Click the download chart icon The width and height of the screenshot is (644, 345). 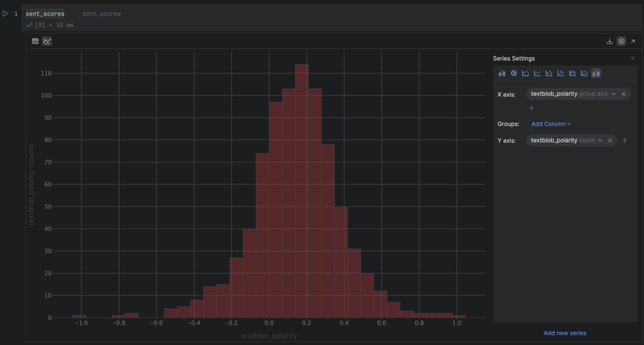click(x=609, y=41)
